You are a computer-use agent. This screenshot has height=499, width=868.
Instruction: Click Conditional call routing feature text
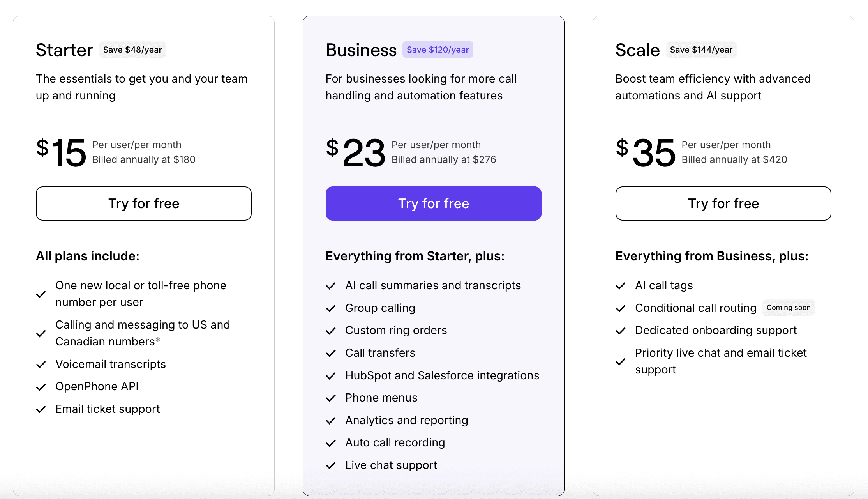pos(695,308)
